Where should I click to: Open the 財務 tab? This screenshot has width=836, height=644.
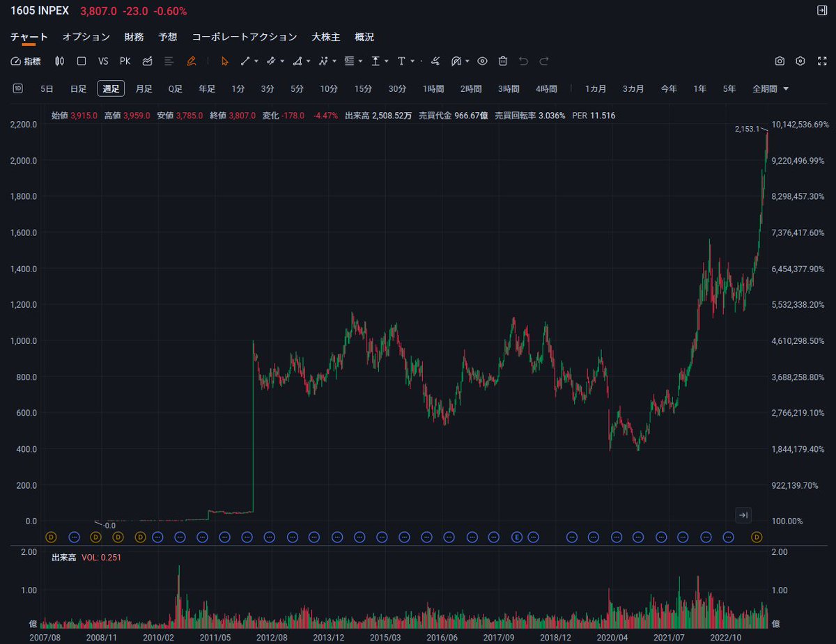(134, 37)
